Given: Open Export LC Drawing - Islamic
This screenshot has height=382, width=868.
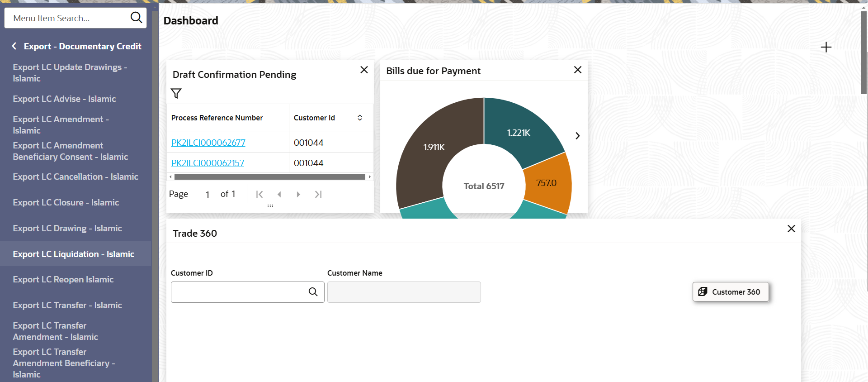Looking at the screenshot, I should [67, 228].
